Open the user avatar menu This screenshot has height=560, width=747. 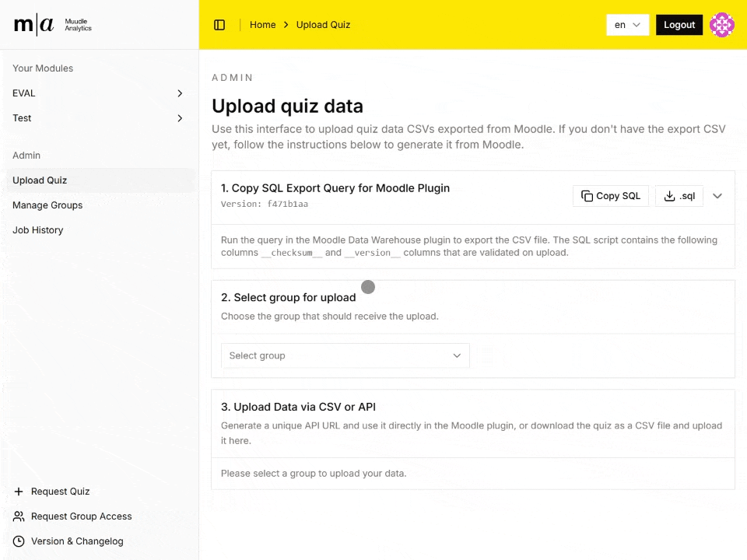[x=722, y=25]
